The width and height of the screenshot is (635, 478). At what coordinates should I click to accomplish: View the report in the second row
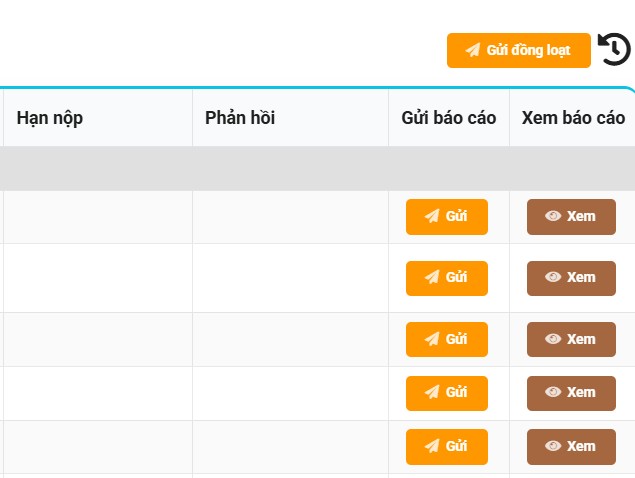point(571,277)
